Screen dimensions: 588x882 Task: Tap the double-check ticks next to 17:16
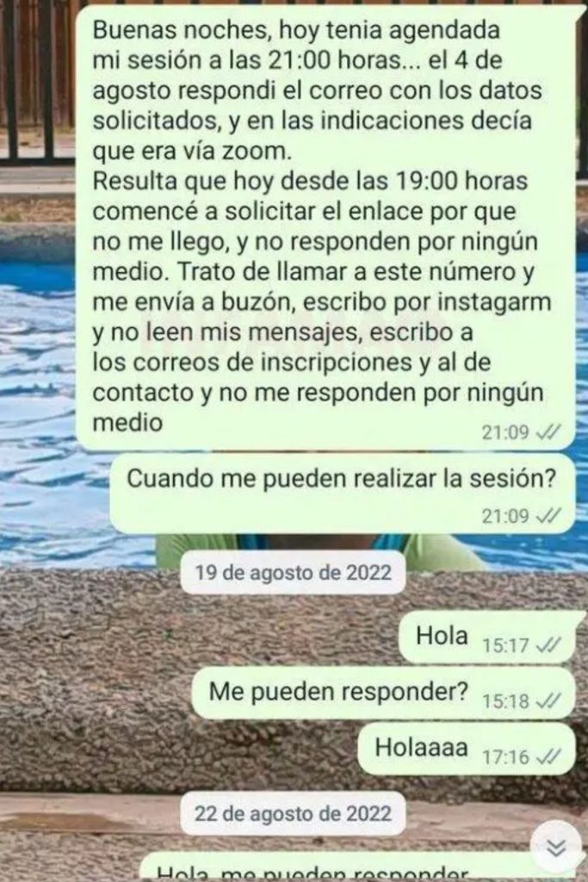[549, 757]
